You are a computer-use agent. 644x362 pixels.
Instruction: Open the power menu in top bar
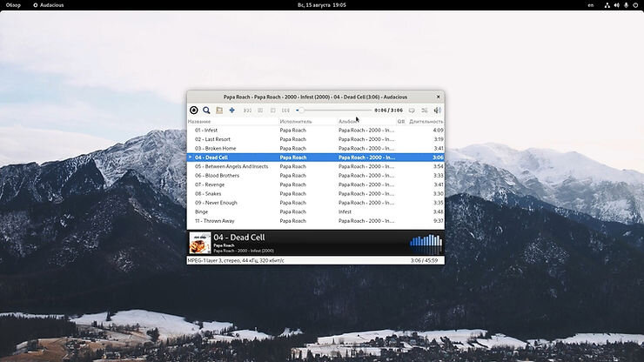[x=635, y=5]
